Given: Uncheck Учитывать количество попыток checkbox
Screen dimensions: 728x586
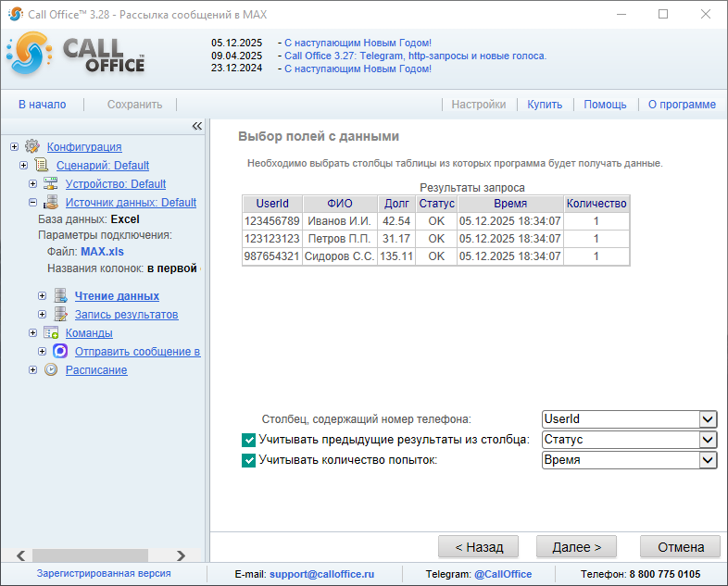Looking at the screenshot, I should click(x=248, y=460).
